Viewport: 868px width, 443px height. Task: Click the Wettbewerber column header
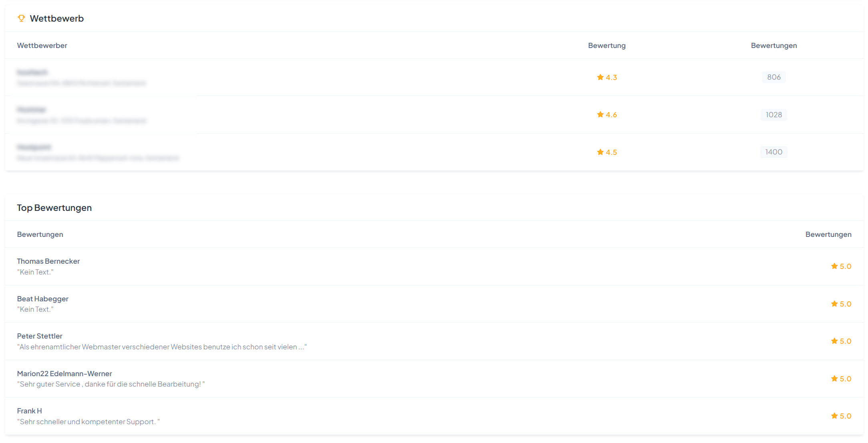pos(42,46)
